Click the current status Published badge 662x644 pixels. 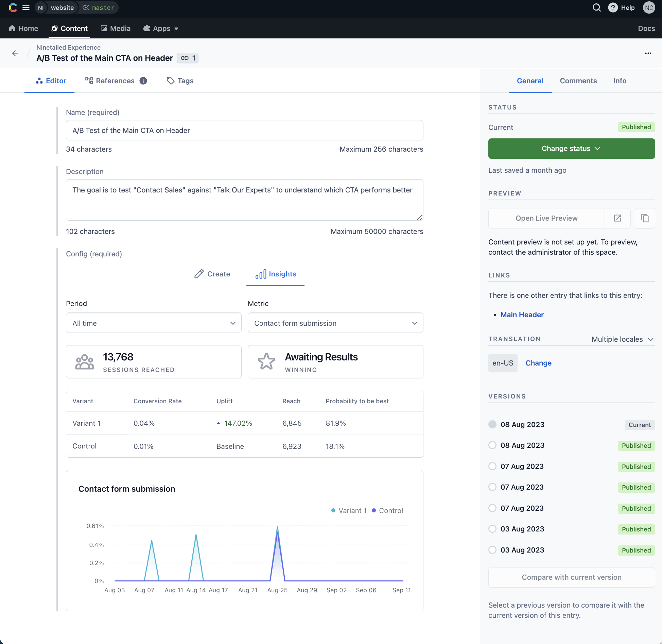point(636,127)
